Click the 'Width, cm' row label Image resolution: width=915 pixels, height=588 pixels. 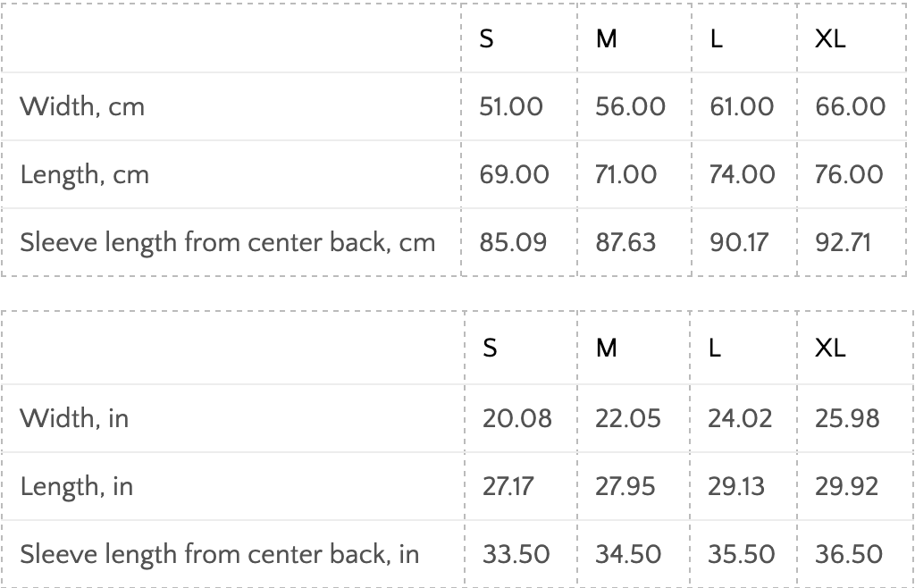coord(82,106)
